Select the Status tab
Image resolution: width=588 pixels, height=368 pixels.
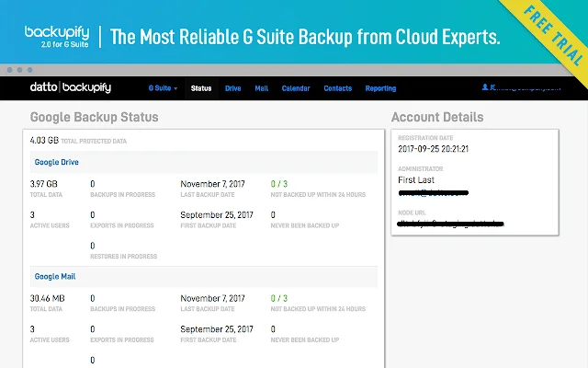click(x=201, y=88)
